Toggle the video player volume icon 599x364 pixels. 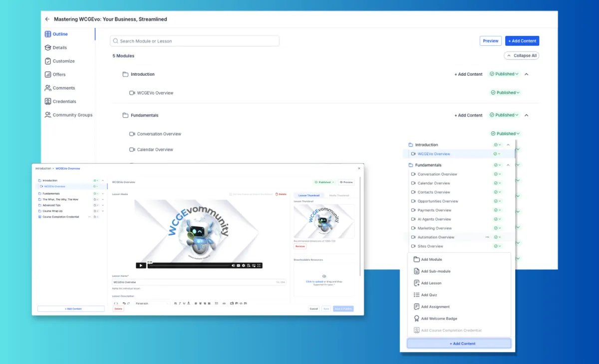point(233,265)
